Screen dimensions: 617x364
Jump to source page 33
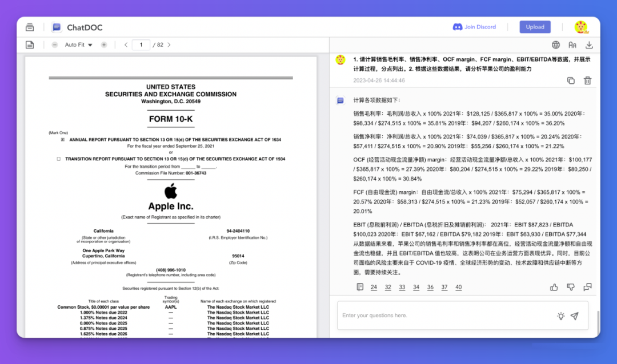tap(402, 288)
